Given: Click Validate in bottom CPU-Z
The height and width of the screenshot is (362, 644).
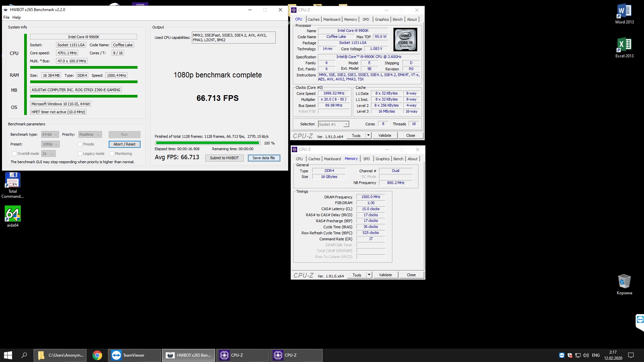Looking at the screenshot, I should 385,275.
